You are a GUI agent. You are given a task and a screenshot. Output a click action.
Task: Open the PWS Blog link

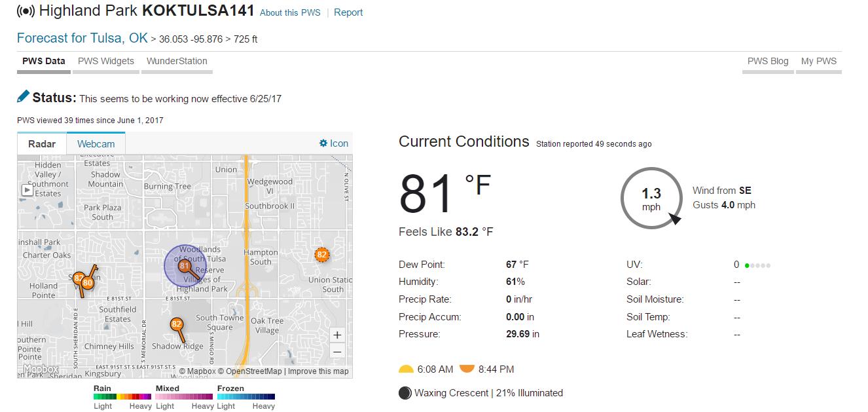point(768,61)
